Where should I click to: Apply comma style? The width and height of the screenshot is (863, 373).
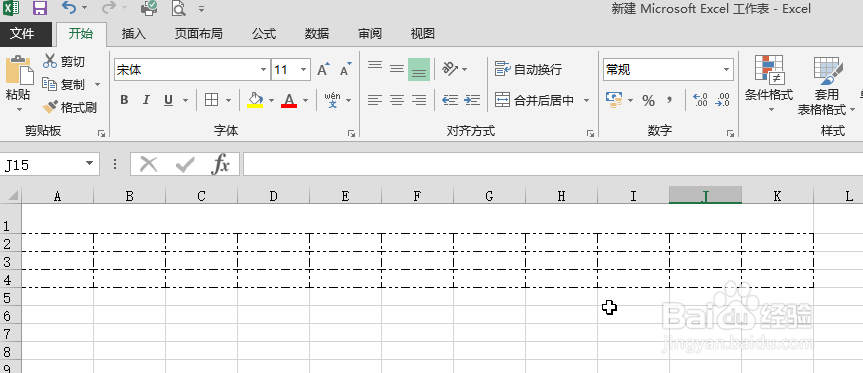click(669, 100)
